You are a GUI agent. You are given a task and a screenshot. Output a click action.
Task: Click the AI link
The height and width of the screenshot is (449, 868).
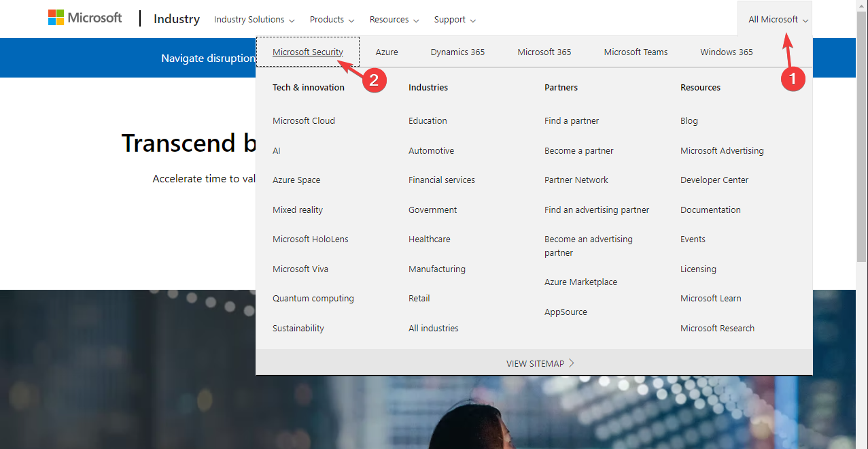pyautogui.click(x=277, y=151)
